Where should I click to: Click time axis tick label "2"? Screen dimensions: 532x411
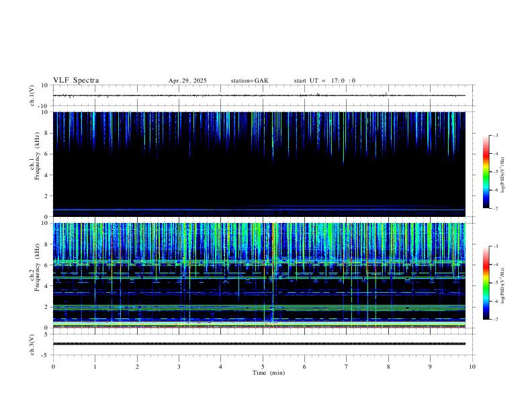point(137,367)
